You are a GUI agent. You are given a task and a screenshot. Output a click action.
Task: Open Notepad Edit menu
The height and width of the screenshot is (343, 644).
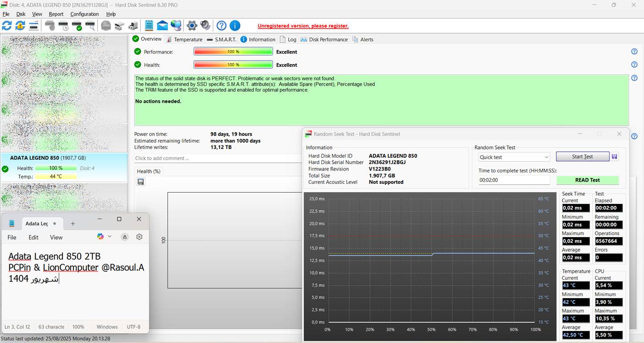pos(33,237)
